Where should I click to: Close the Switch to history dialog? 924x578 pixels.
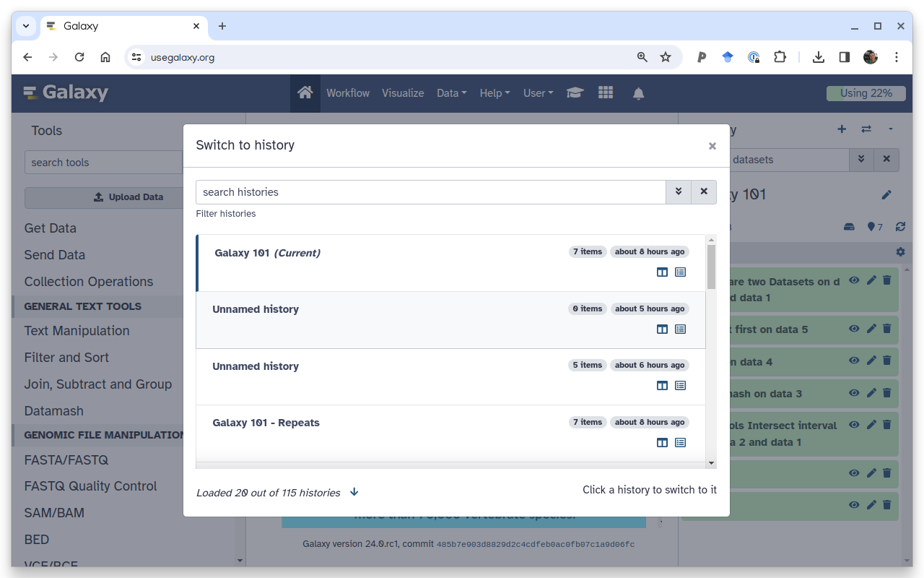tap(712, 146)
